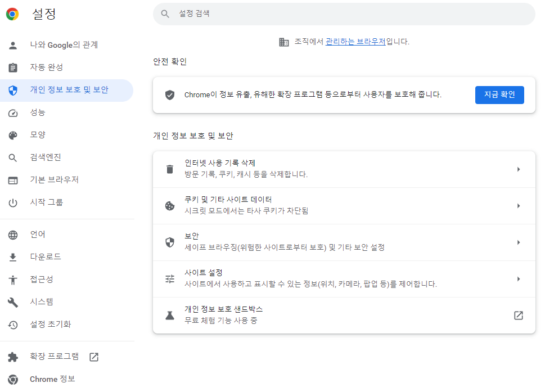Click the 설정 page title
Viewport: 554px width, 392px height.
(x=44, y=14)
